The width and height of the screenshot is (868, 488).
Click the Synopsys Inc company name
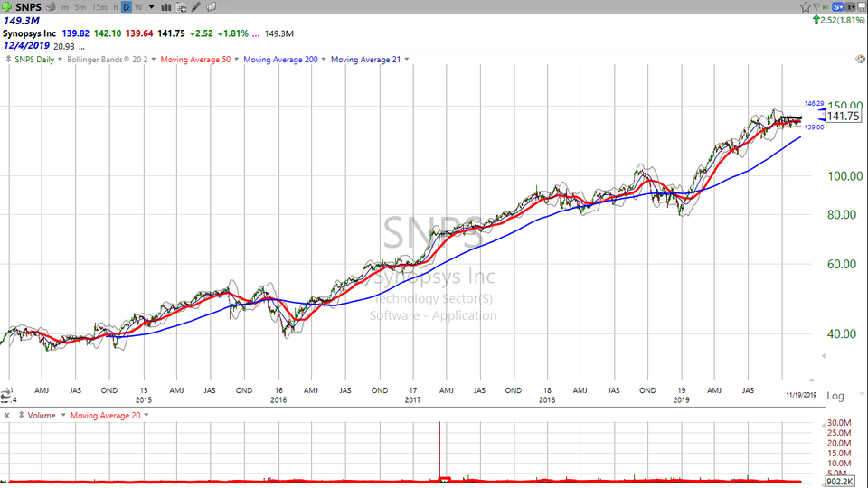(x=29, y=33)
